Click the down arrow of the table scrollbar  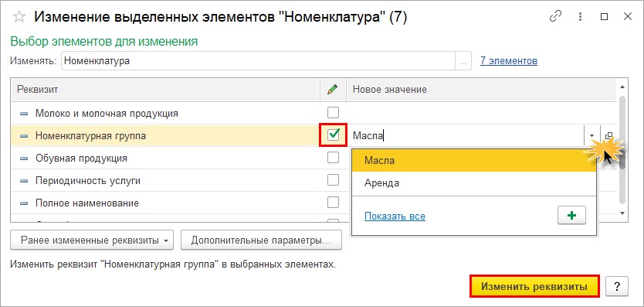622,213
